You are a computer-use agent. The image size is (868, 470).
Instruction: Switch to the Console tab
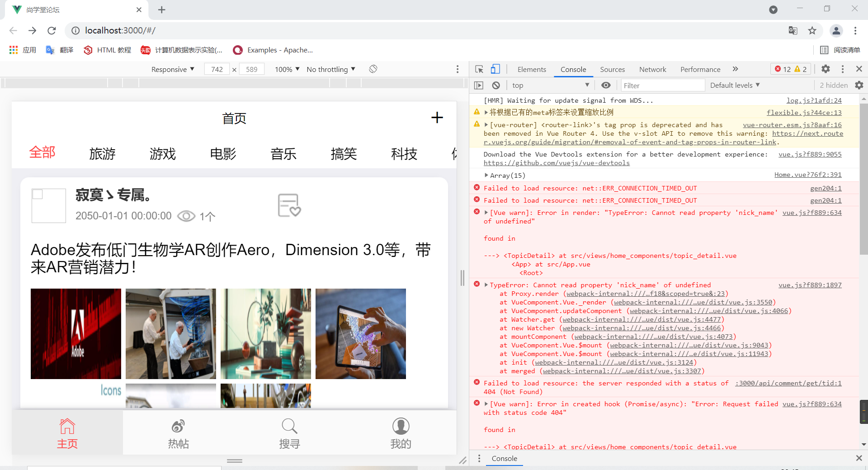[573, 69]
